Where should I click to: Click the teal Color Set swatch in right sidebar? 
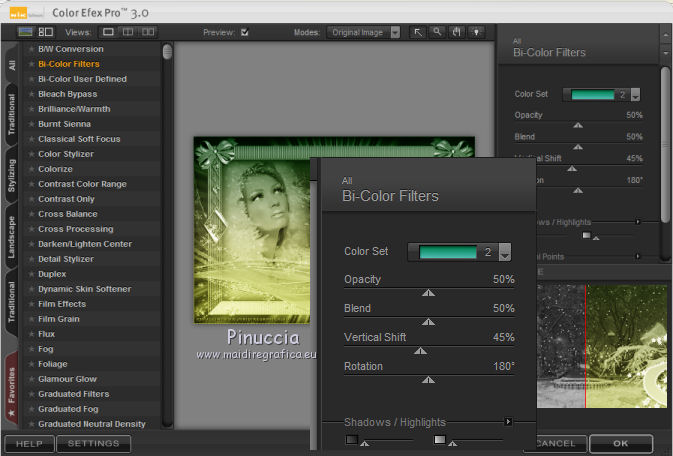click(x=592, y=95)
